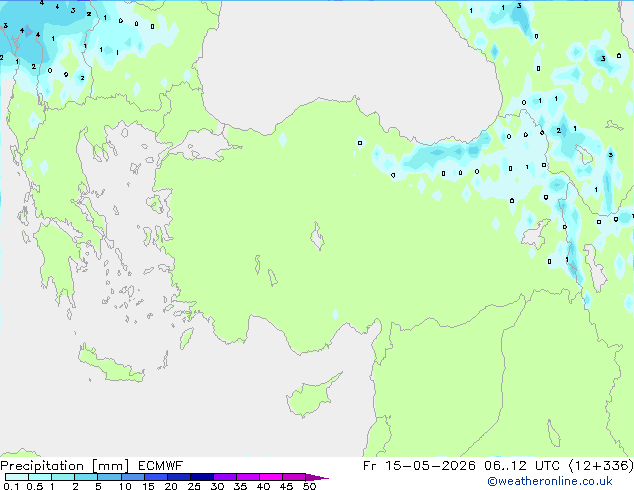Select the 45–50 mm legend swatch
The width and height of the screenshot is (634, 490).
294,477
